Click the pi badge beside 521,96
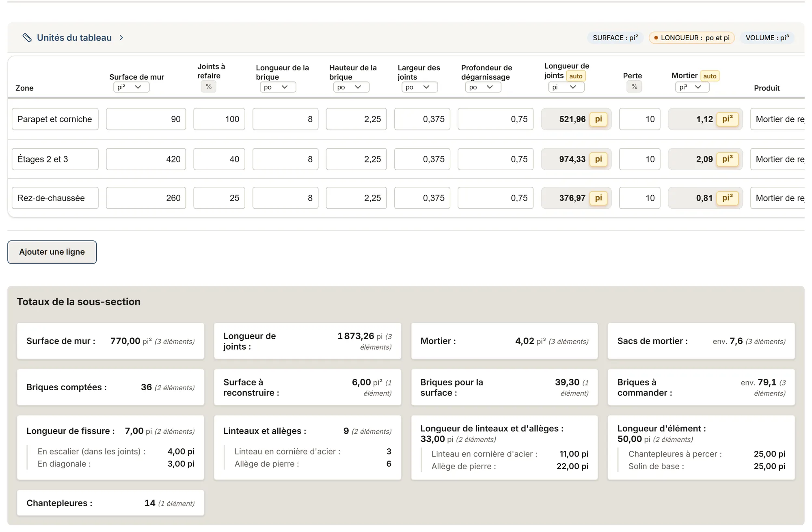The image size is (812, 532). (598, 119)
